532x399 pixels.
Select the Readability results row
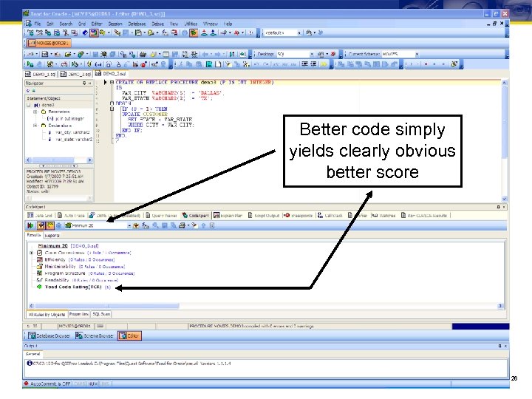[x=77, y=280]
